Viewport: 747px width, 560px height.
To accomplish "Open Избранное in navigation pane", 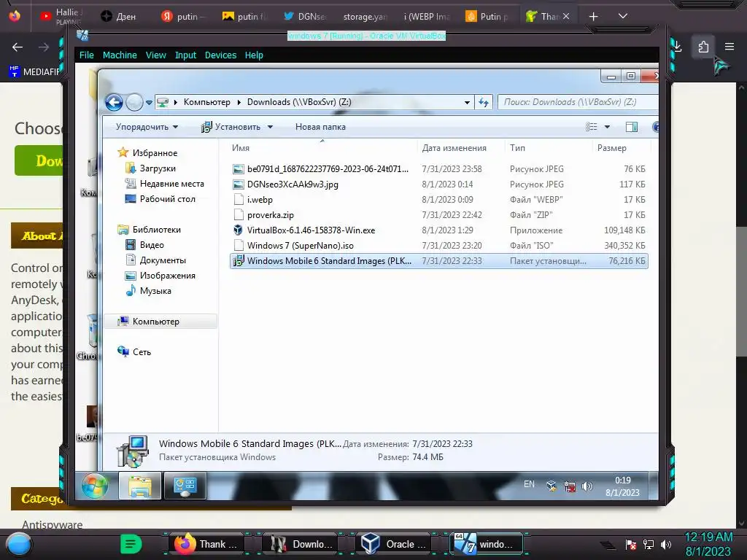I will click(x=155, y=153).
